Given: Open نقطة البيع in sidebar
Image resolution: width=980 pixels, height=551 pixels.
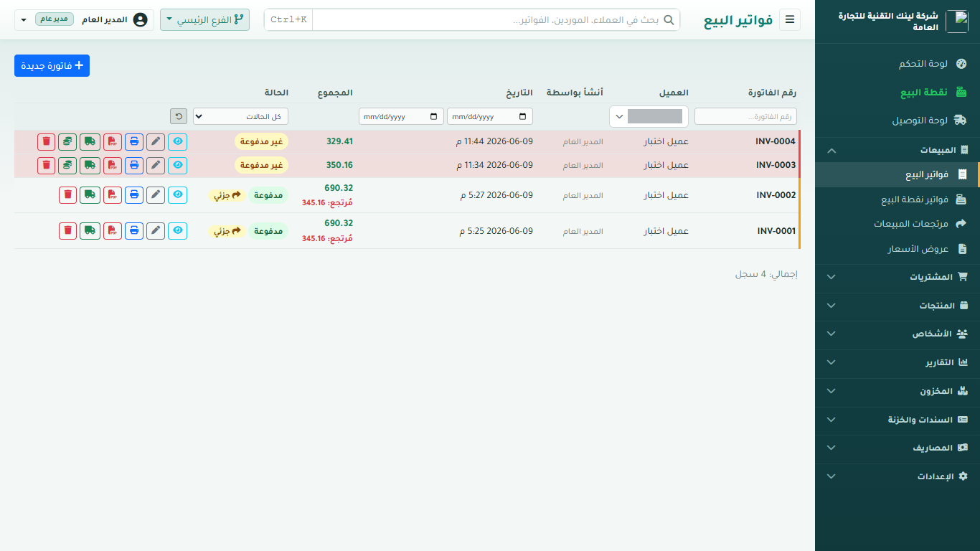Looking at the screenshot, I should pyautogui.click(x=897, y=93).
